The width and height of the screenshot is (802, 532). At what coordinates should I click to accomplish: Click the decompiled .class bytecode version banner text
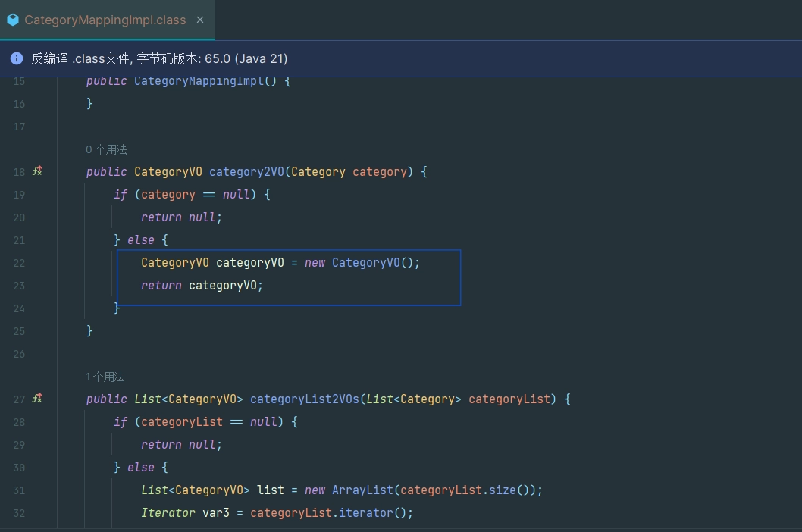tap(159, 58)
